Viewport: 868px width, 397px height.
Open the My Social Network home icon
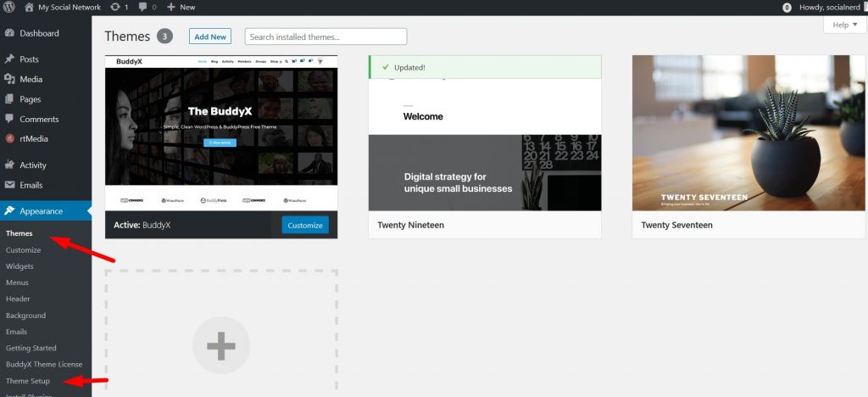[x=30, y=7]
